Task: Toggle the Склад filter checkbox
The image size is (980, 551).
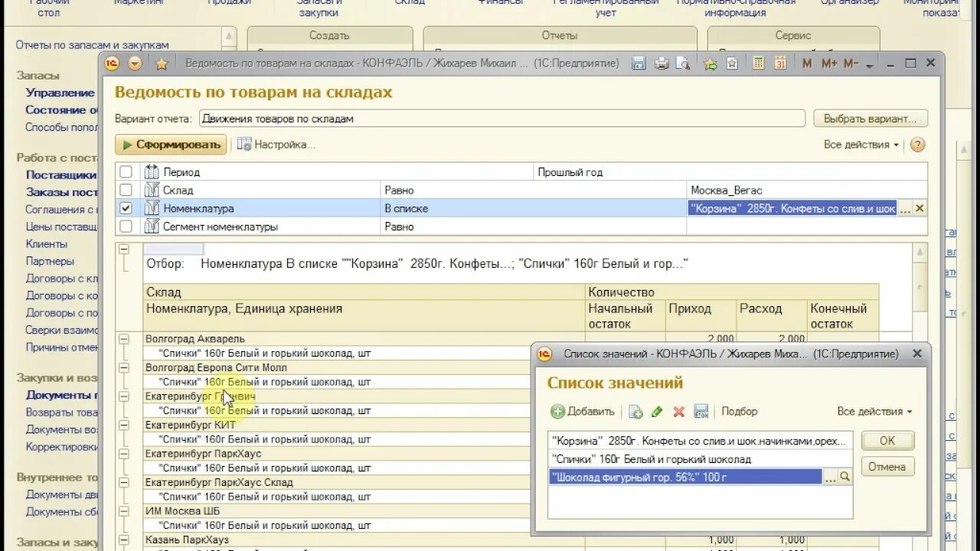Action: point(126,190)
